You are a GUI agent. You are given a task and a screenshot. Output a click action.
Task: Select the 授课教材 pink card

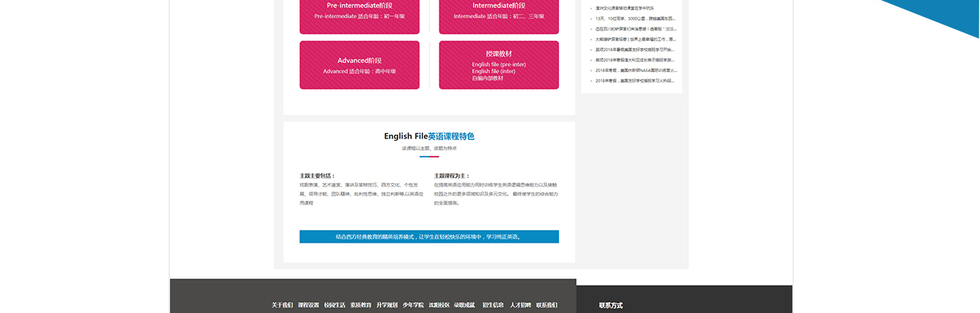(x=498, y=65)
